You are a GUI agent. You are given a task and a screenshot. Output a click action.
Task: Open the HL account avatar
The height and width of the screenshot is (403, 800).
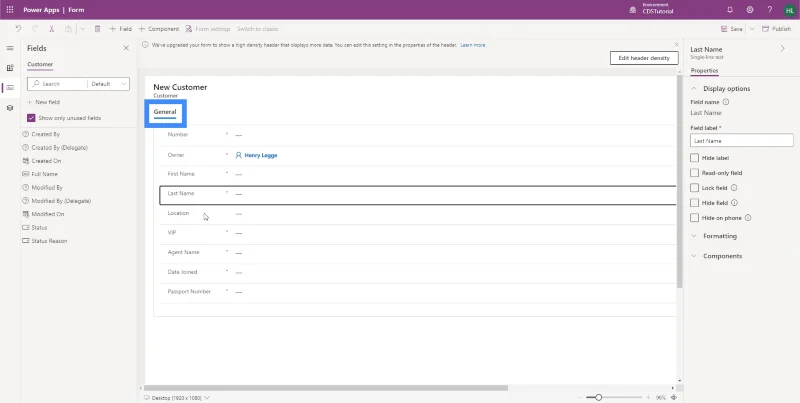pos(790,10)
